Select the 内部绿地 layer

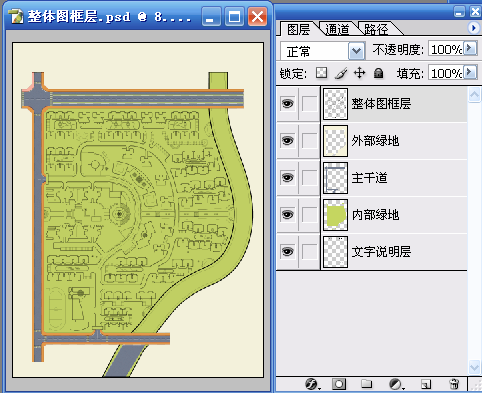[394, 215]
